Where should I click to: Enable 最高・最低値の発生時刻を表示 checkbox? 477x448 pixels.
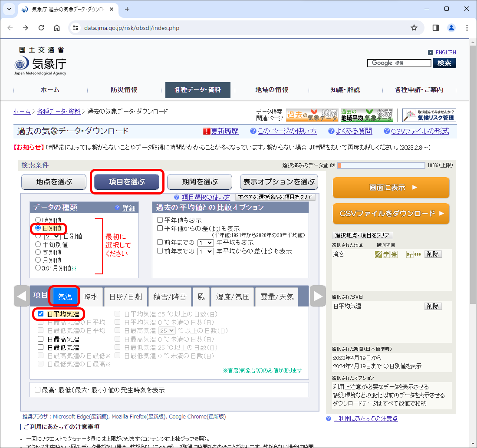[38, 390]
